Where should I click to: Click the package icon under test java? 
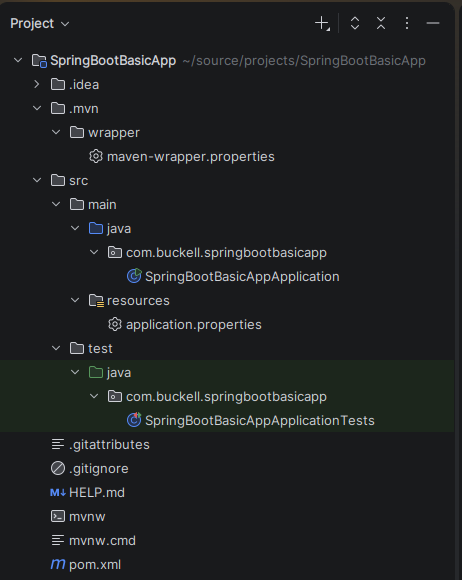pos(115,396)
